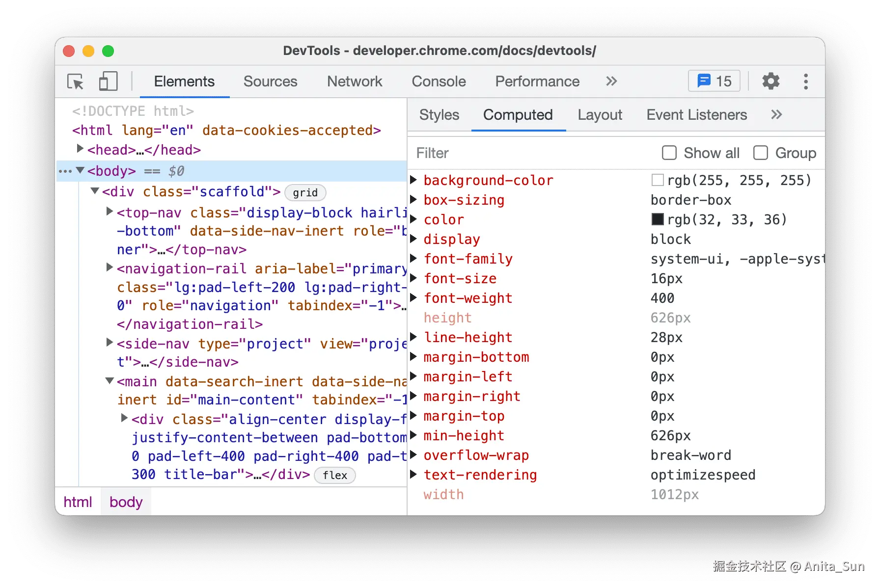Viewport: 880px width, 588px height.
Task: Expand the font-family computed property
Action: 413,259
